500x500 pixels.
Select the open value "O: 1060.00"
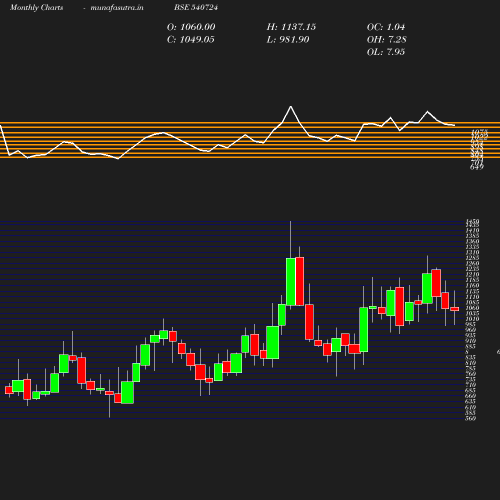(191, 27)
